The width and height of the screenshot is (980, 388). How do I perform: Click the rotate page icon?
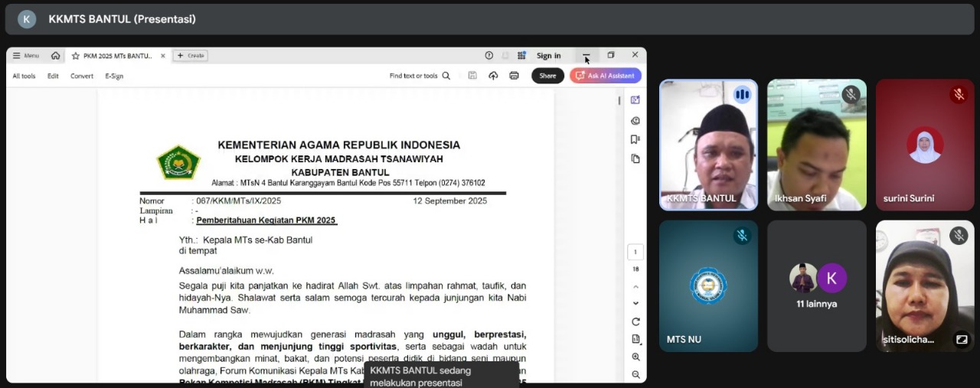(x=635, y=321)
